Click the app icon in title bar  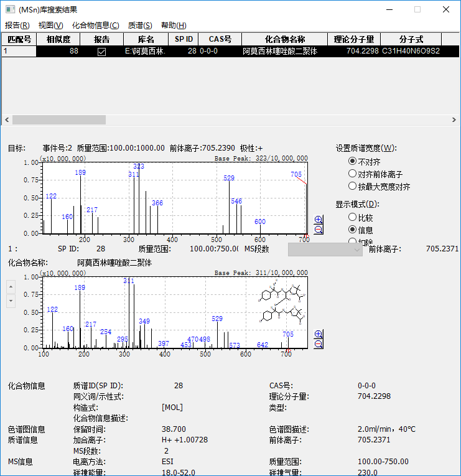9,9
